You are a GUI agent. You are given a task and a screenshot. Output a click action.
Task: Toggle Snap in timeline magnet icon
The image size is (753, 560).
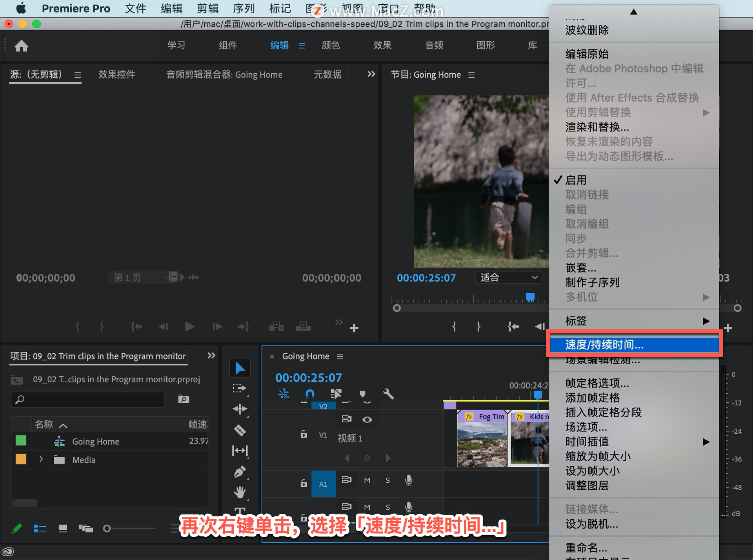coord(309,394)
